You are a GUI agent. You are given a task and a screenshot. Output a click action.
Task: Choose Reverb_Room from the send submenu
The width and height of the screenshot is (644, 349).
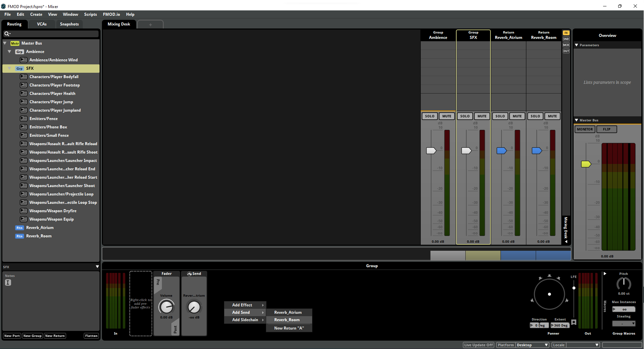(x=289, y=320)
